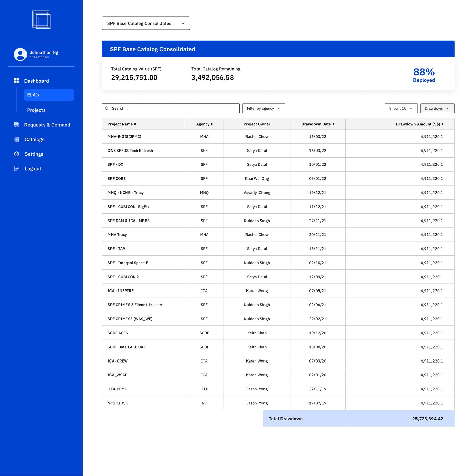Sort by Drawdown Date arrows
This screenshot has height=476, width=476.
[x=333, y=124]
